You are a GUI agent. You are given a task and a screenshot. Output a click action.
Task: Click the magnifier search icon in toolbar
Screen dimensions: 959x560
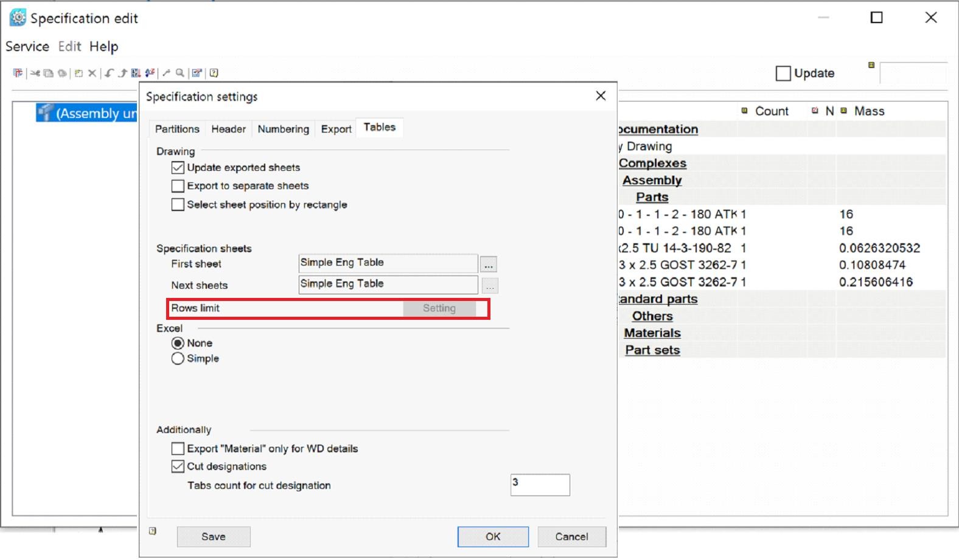click(x=180, y=73)
